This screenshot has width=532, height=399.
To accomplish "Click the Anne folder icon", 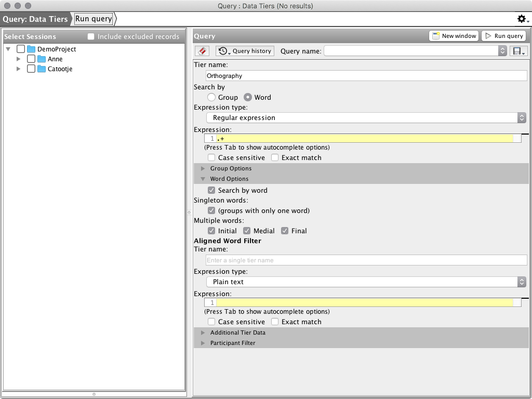I will [x=42, y=59].
